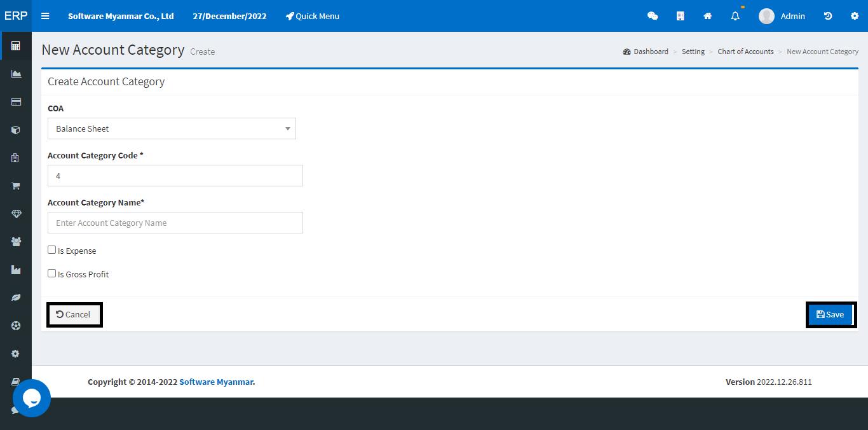Open sidebar gear settings module

point(16,354)
